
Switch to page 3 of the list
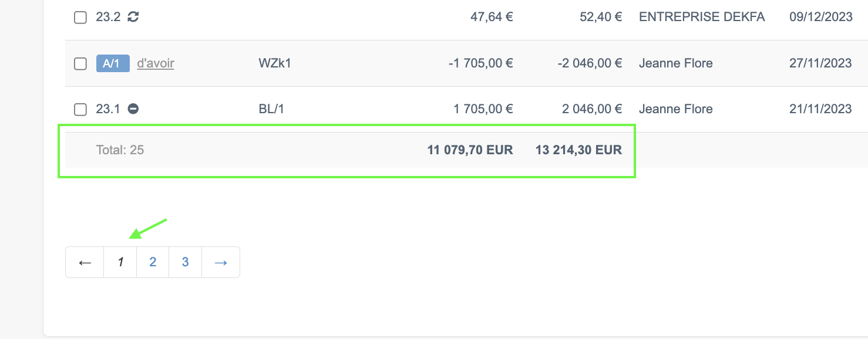tap(185, 262)
